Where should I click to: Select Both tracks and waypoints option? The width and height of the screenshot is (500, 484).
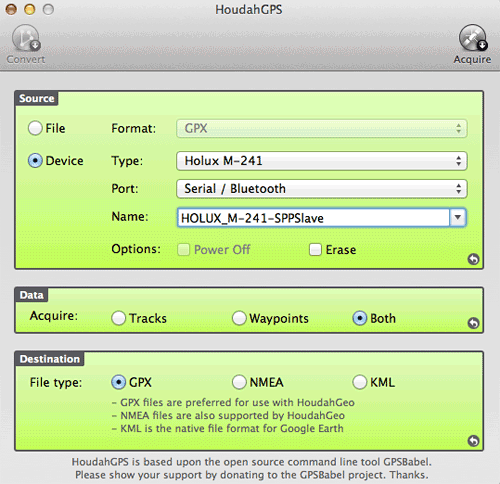coord(360,318)
